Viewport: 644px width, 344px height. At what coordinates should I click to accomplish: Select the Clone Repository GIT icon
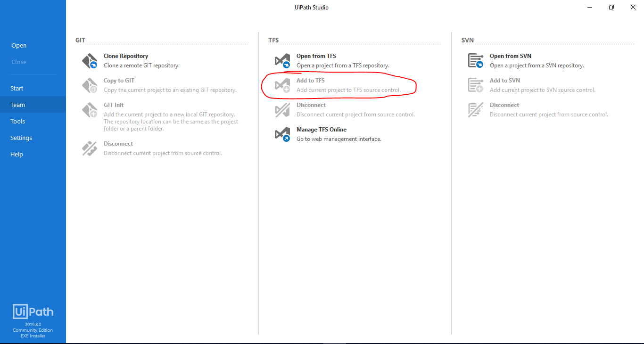click(89, 60)
